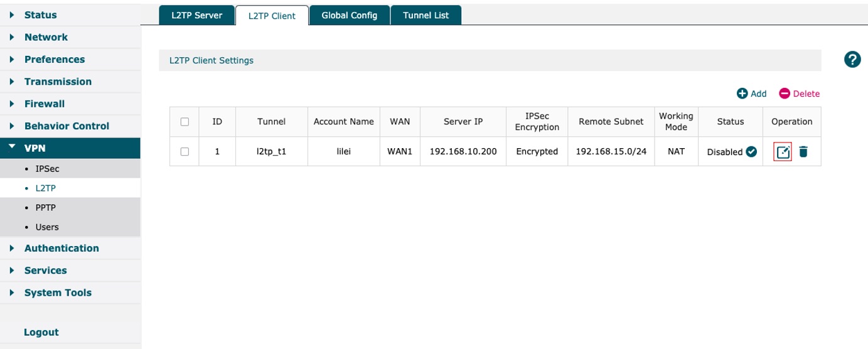The width and height of the screenshot is (868, 349).
Task: Expand the Services menu
Action: pos(70,271)
